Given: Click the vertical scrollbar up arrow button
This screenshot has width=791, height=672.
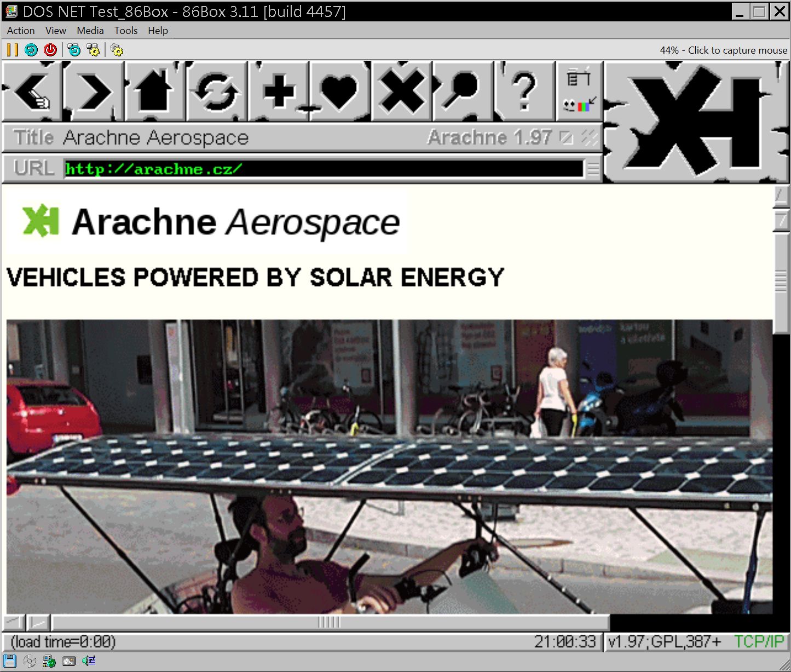Looking at the screenshot, I should click(781, 197).
